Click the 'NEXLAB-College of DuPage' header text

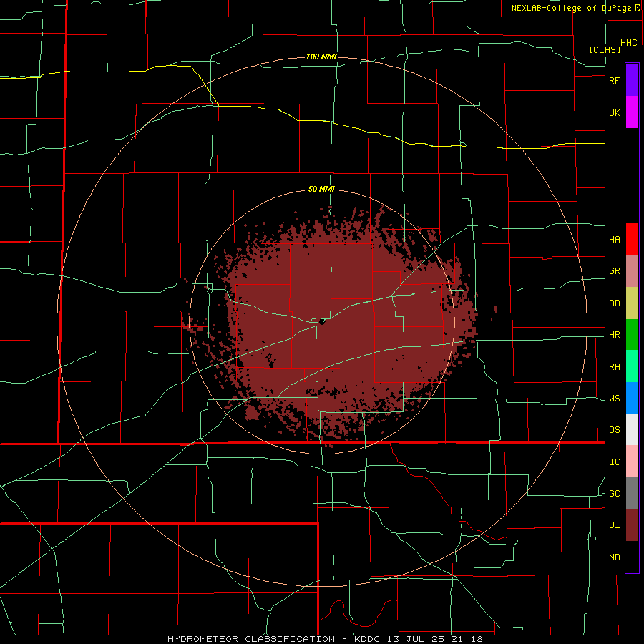coord(572,8)
